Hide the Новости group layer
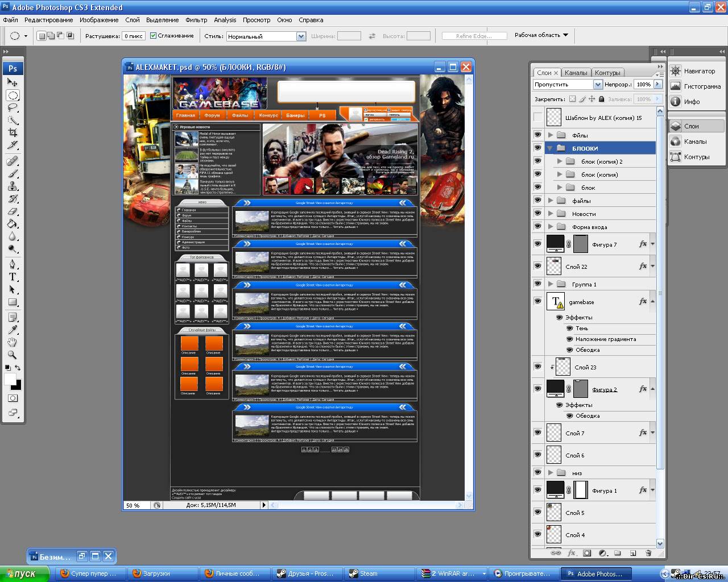 coord(537,214)
